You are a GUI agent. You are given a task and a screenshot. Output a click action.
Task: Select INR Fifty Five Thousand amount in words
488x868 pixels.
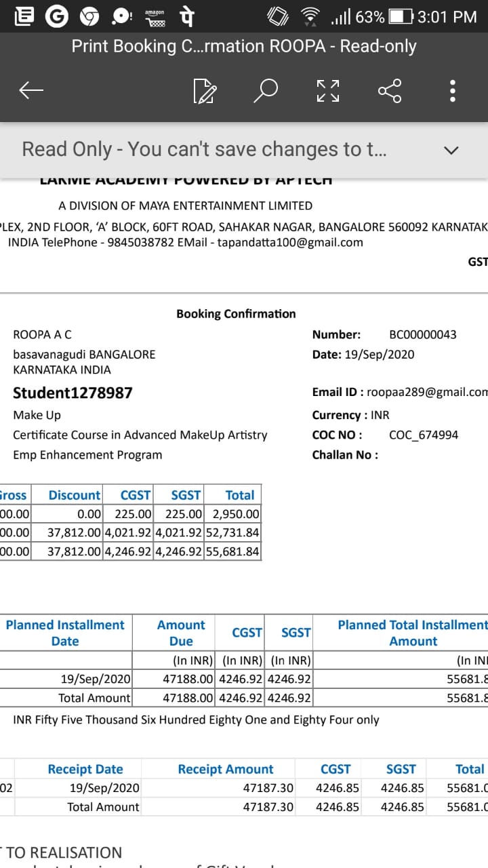pyautogui.click(x=196, y=719)
